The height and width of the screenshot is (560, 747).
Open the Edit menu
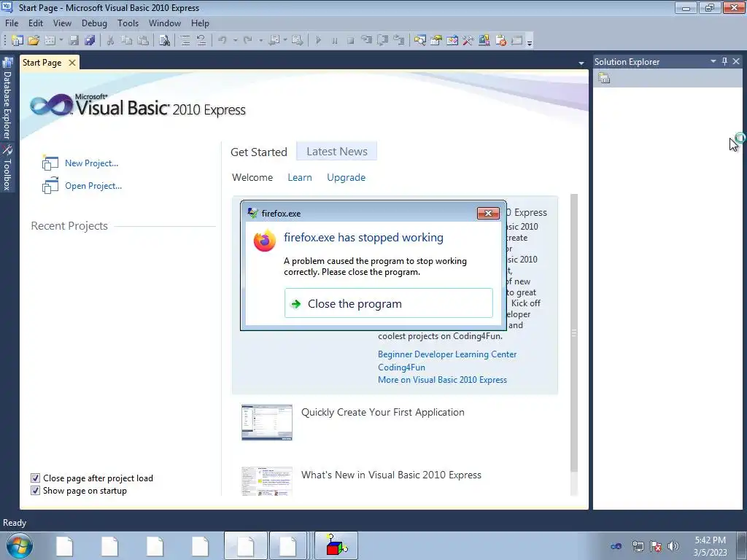[36, 23]
